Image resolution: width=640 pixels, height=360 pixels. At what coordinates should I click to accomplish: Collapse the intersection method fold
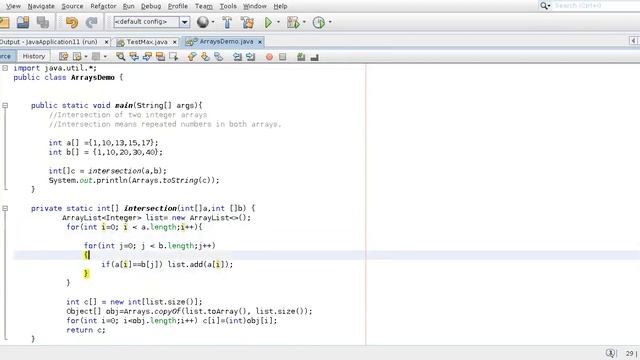point(5,208)
